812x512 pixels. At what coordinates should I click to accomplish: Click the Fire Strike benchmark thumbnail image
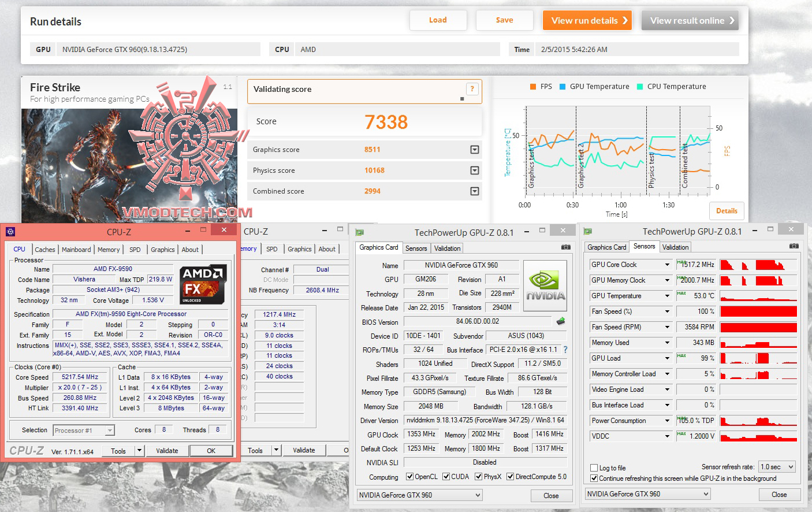[128, 165]
